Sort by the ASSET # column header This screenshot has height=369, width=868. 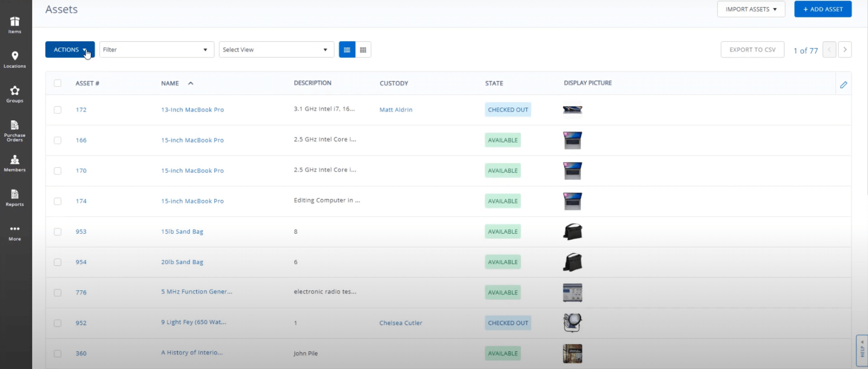coord(87,83)
